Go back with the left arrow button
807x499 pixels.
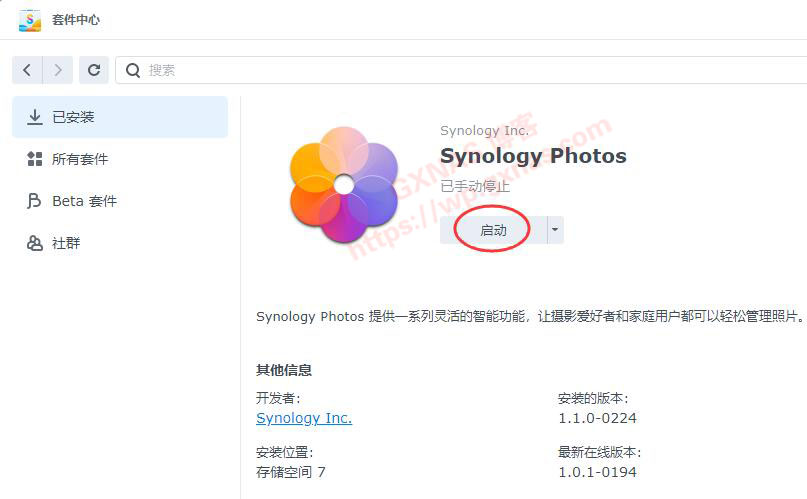coord(27,70)
